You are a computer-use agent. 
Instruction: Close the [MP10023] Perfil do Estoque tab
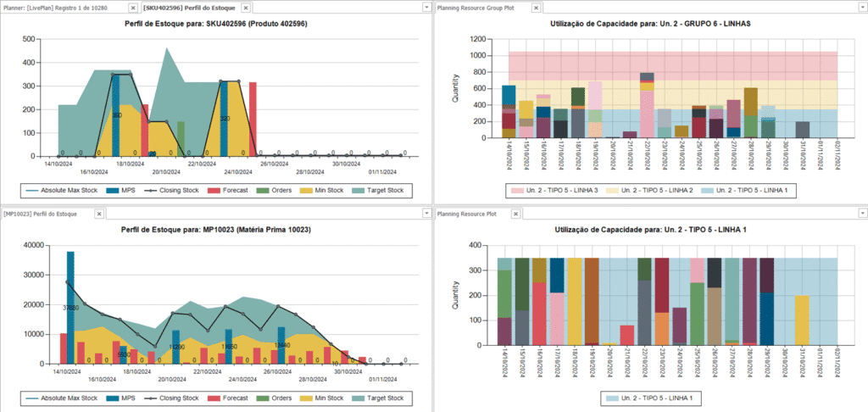point(100,214)
